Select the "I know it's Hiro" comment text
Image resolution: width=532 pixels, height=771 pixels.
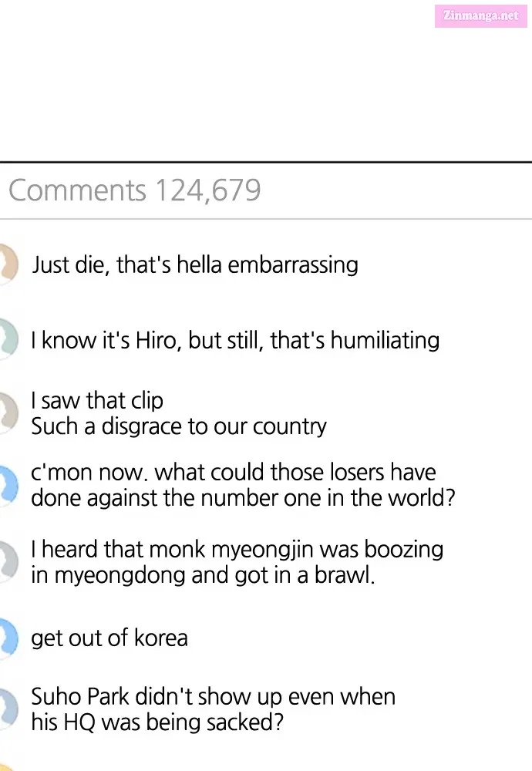[235, 340]
